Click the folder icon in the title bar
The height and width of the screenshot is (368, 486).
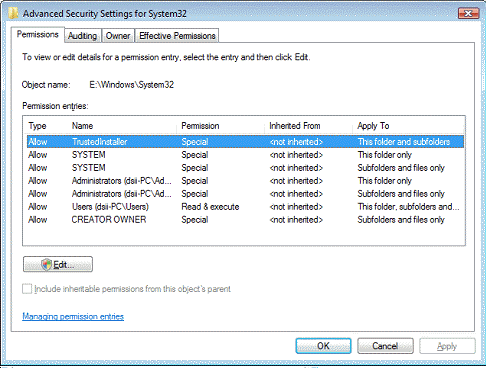pos(13,13)
